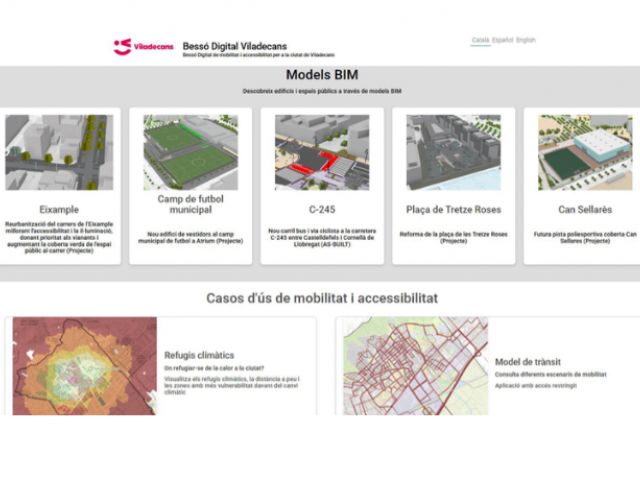Click the Eixample reurbanització description text
Viewport: 640px width, 480px height.
[x=59, y=237]
